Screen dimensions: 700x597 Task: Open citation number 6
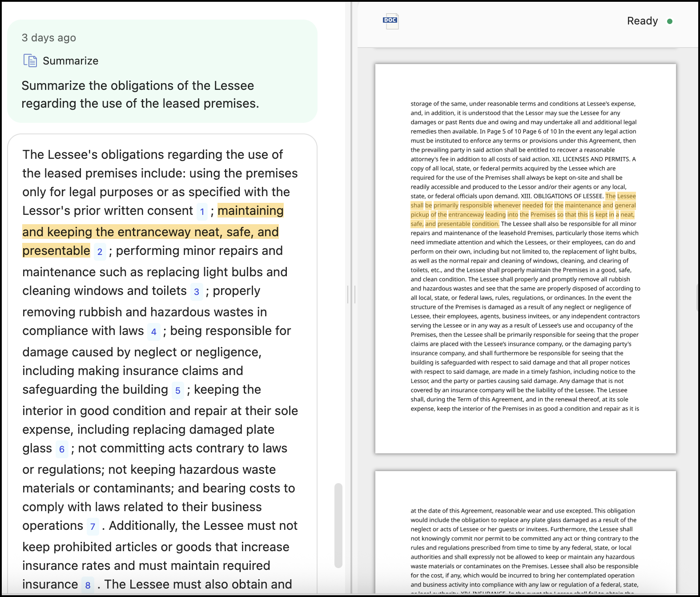[x=62, y=449]
